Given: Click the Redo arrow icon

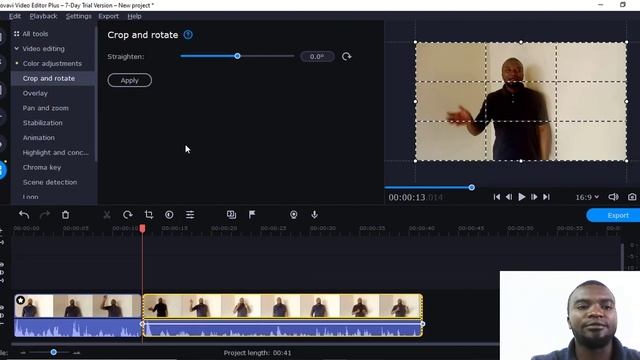Looking at the screenshot, I should (45, 215).
